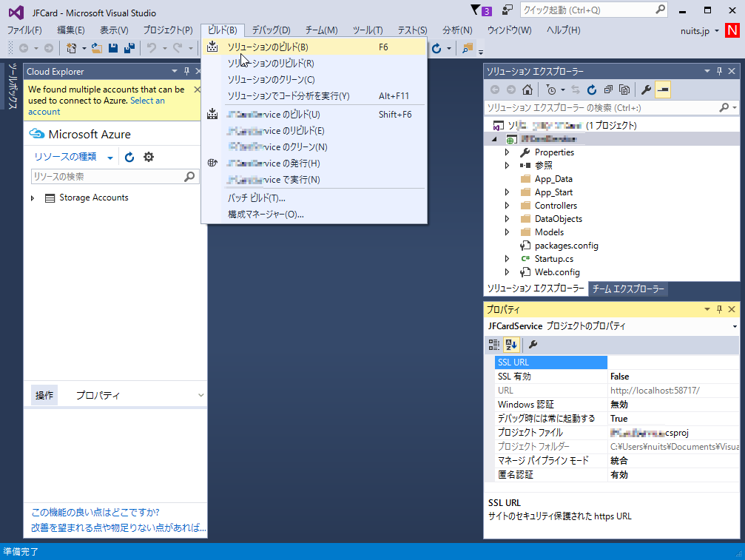Select Startup.cs in Solution Explorer

click(553, 259)
